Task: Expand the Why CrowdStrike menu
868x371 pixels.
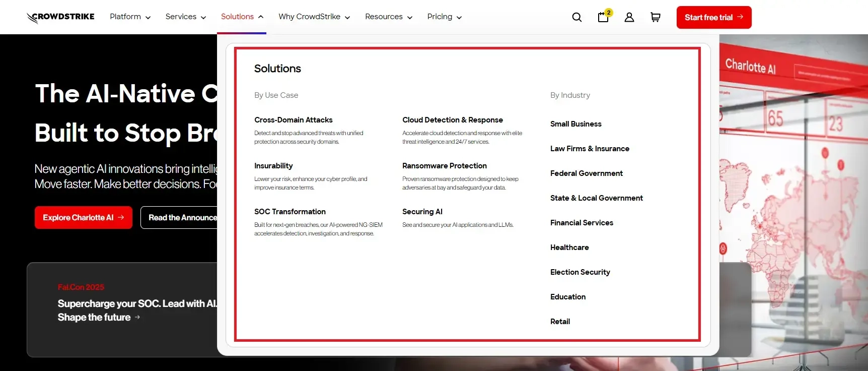Action: click(314, 17)
